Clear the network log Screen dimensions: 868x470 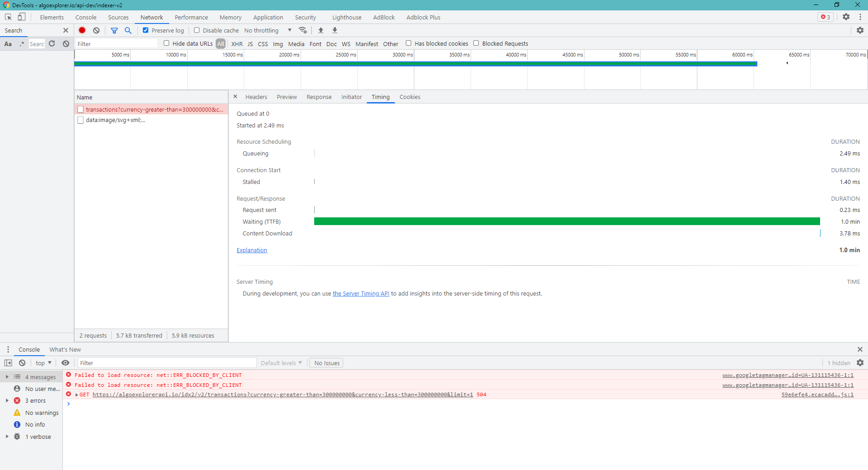[96, 30]
